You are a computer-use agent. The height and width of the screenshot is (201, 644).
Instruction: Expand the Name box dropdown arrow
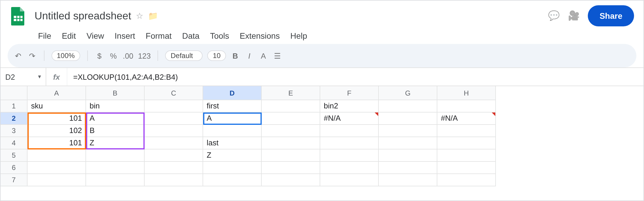click(40, 77)
